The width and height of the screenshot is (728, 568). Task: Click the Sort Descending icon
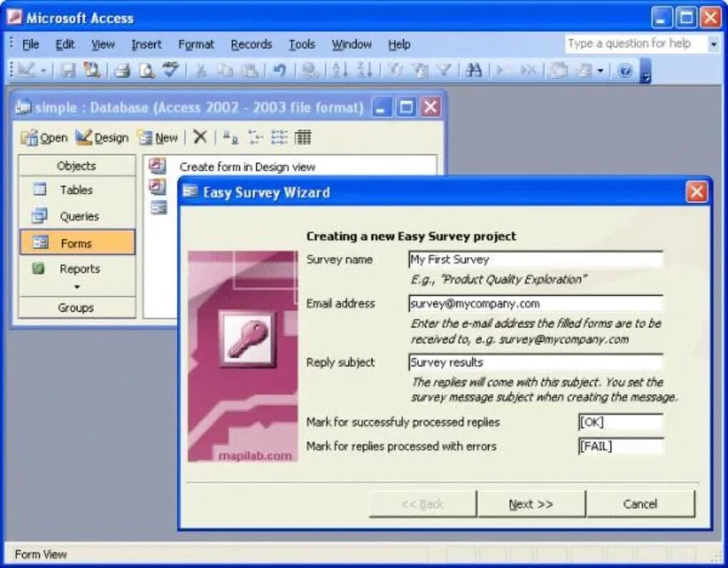click(365, 71)
